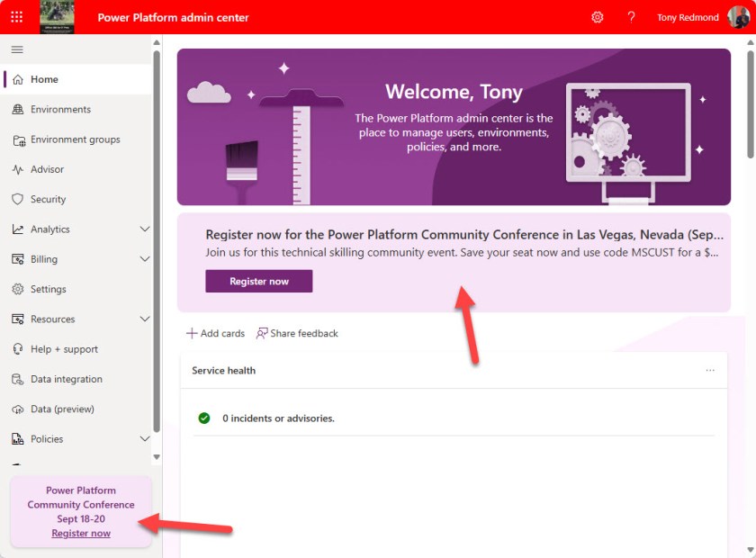Open the help question mark icon

tap(631, 17)
